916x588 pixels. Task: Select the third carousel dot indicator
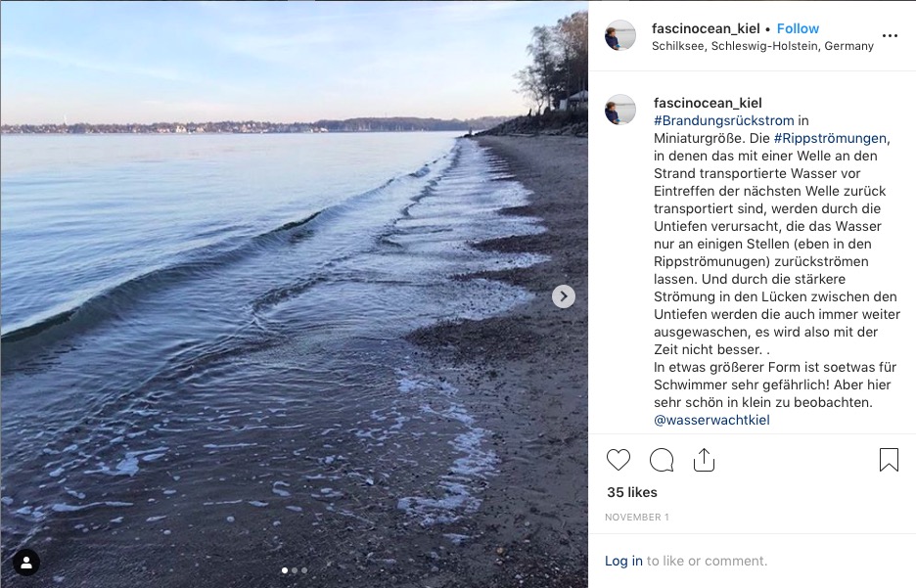(303, 570)
